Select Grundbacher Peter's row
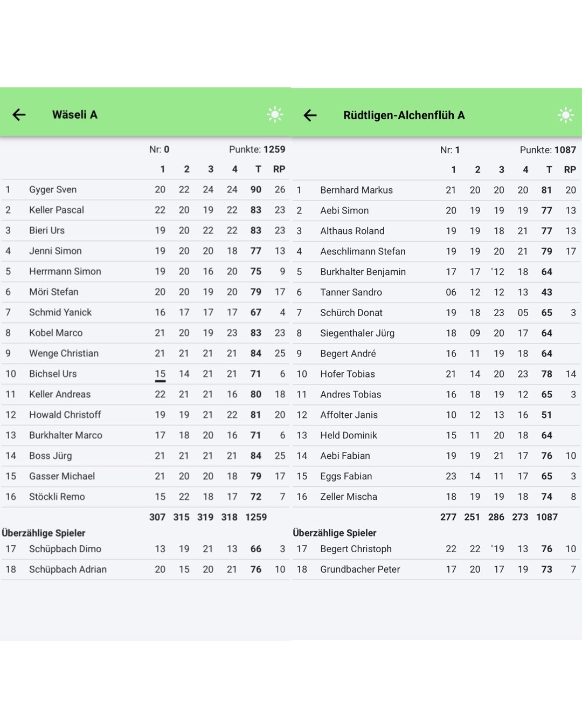Viewport: 582px width, 728px height. click(360, 569)
